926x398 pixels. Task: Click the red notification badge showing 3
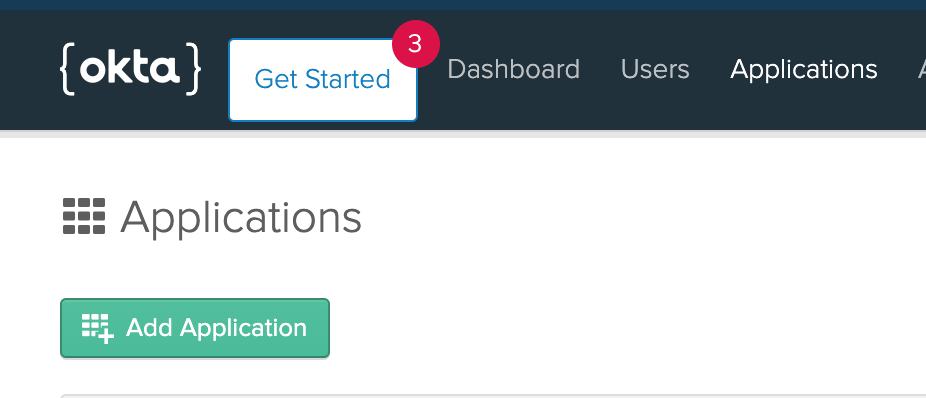pos(416,44)
